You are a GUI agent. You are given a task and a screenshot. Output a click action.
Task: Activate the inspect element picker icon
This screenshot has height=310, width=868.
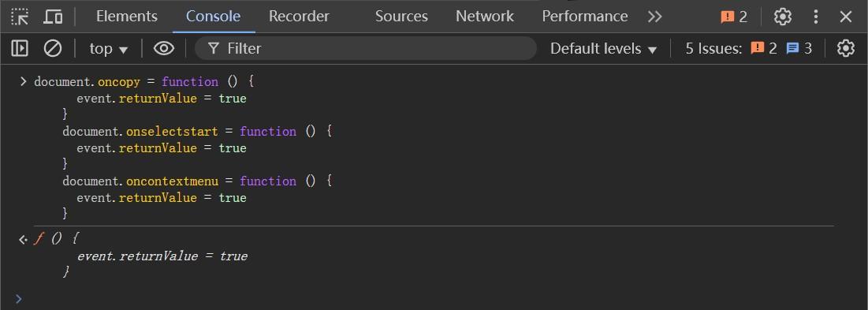click(20, 17)
